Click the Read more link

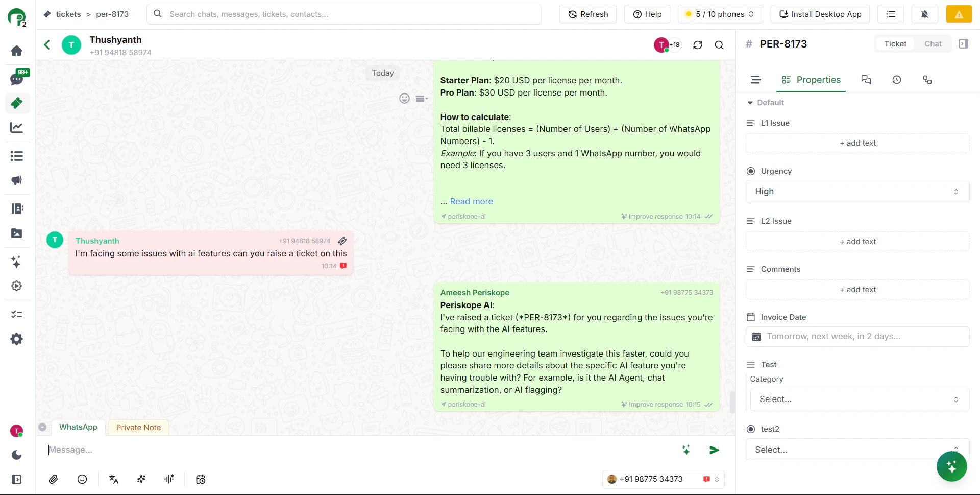[471, 201]
